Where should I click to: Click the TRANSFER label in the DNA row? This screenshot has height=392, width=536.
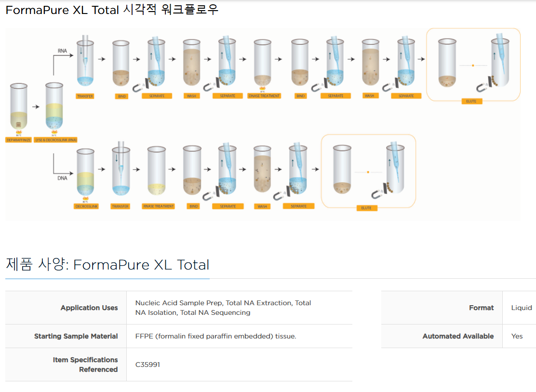click(121, 206)
